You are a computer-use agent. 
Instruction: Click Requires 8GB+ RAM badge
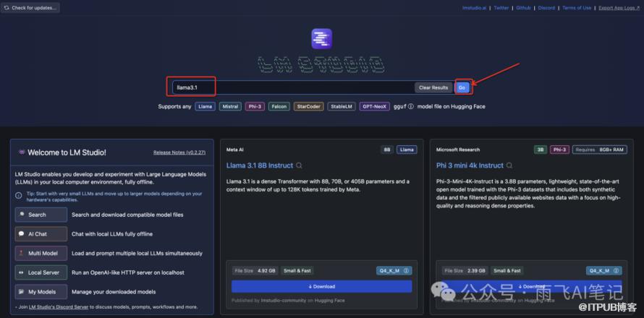[600, 150]
